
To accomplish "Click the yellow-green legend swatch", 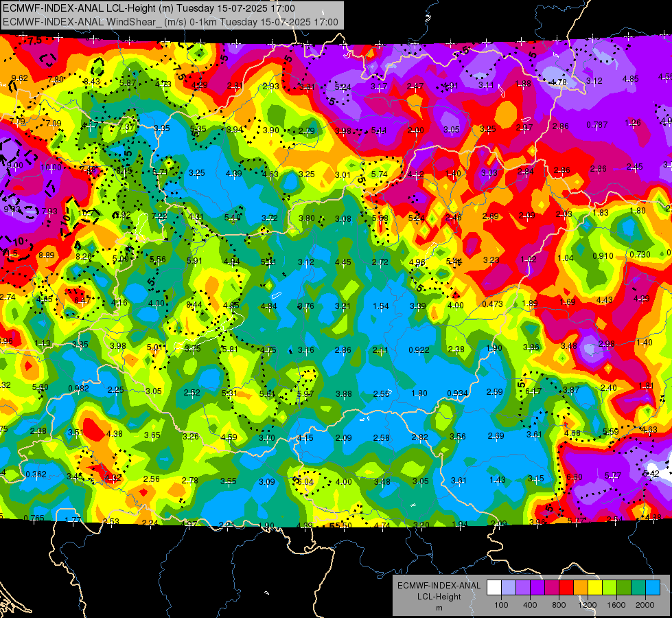I will pos(610,588).
